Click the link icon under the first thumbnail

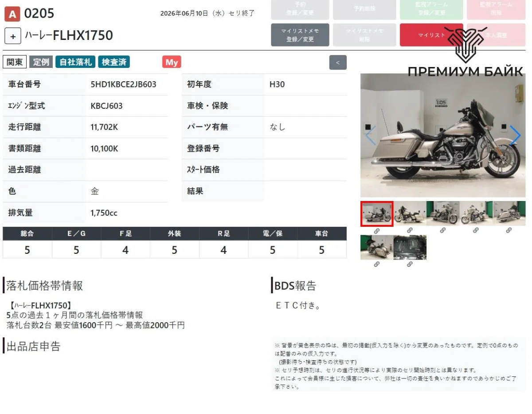pyautogui.click(x=377, y=231)
